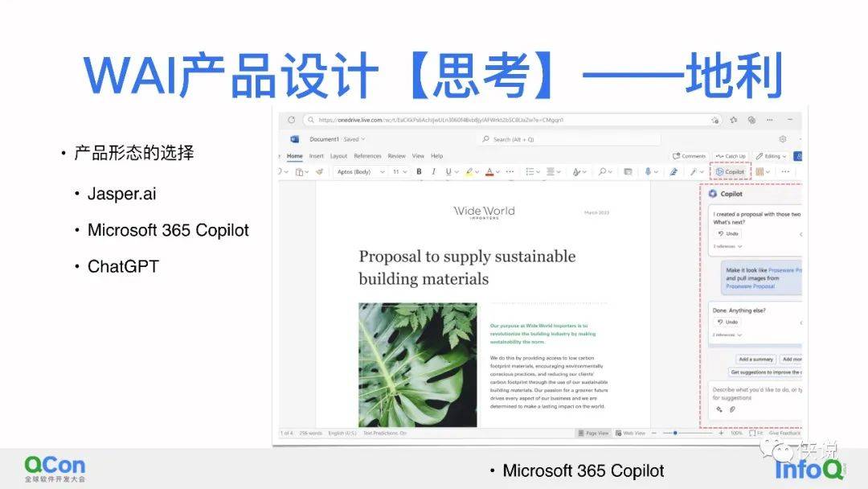This screenshot has height=489, width=868.
Task: Expand the font color dropdown arrow
Action: coord(497,172)
